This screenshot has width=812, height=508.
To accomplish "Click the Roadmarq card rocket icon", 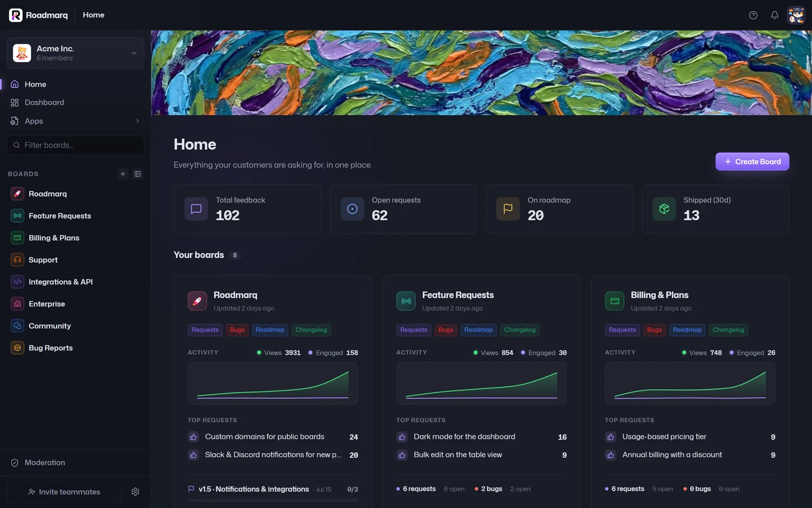I will pyautogui.click(x=197, y=301).
